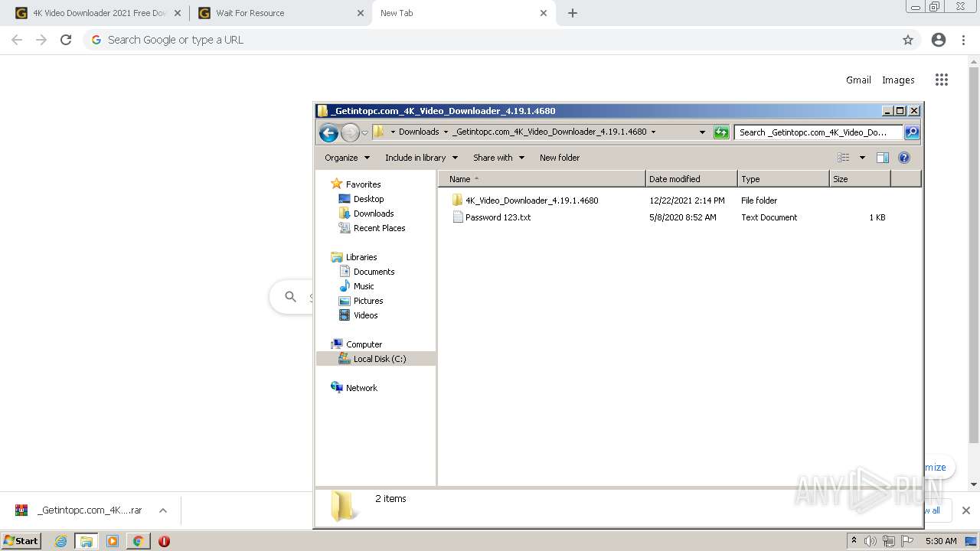Image resolution: width=980 pixels, height=551 pixels.
Task: Open the Google apps grid
Action: coord(942,80)
